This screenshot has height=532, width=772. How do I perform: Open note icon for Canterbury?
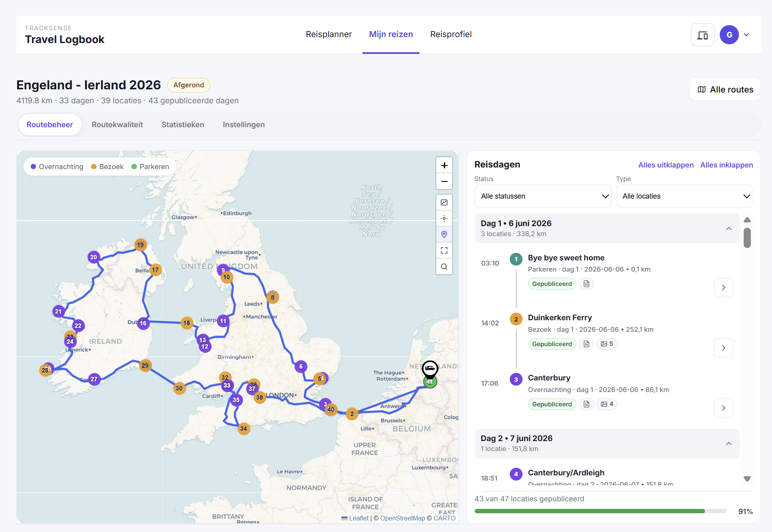pos(586,404)
